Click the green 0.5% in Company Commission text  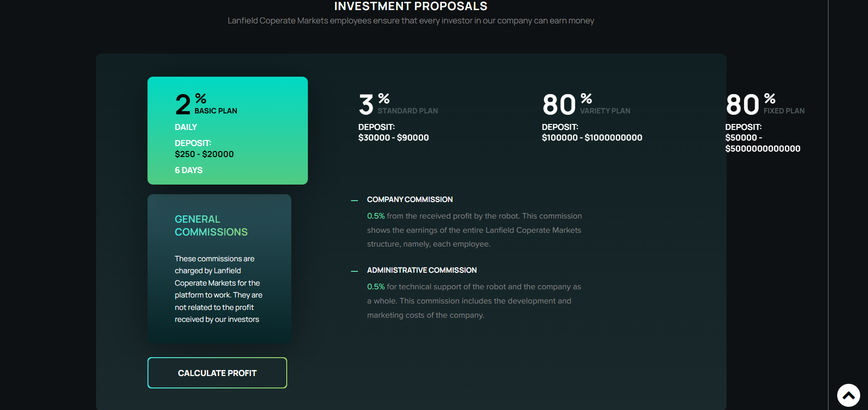[x=375, y=216]
